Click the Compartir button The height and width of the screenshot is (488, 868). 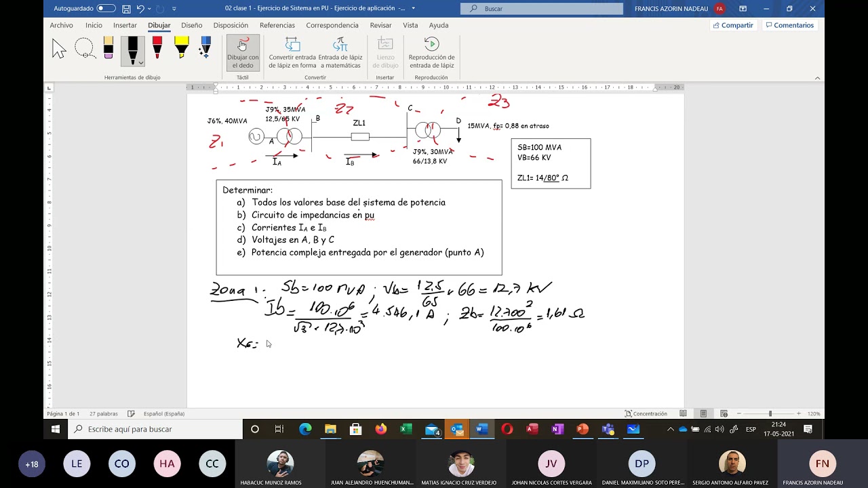tap(732, 25)
